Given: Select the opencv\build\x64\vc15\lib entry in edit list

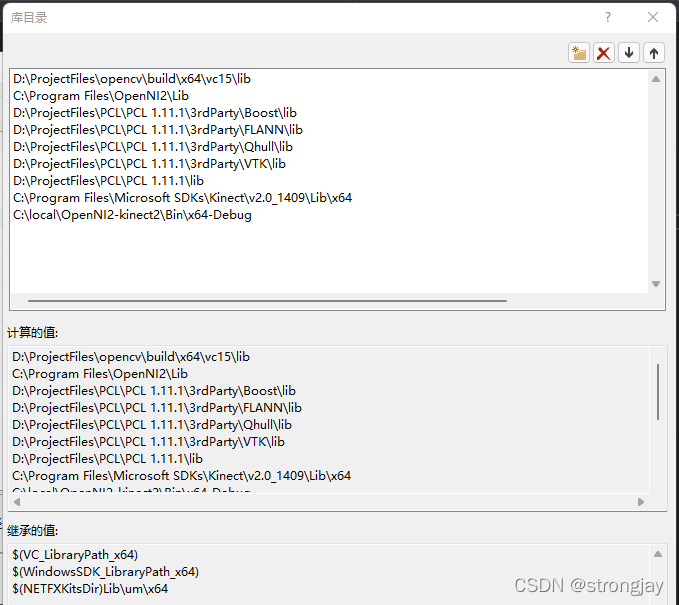Looking at the screenshot, I should click(132, 79).
